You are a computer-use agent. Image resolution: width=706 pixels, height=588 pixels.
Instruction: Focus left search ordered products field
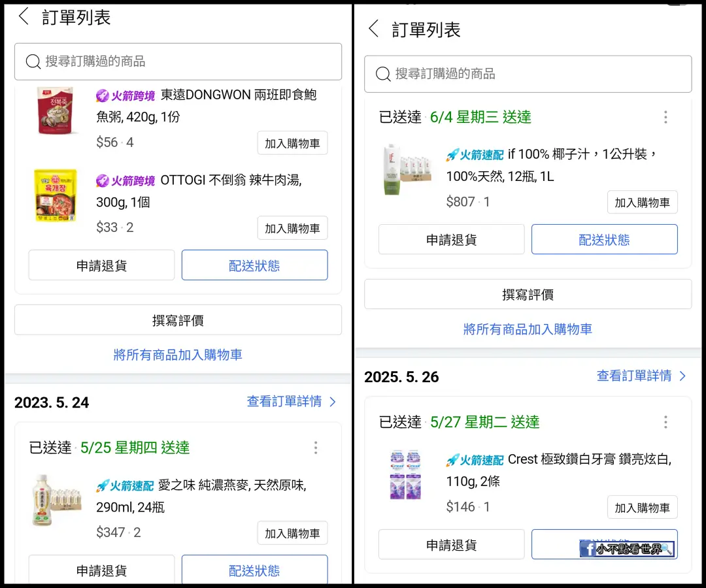pos(178,61)
